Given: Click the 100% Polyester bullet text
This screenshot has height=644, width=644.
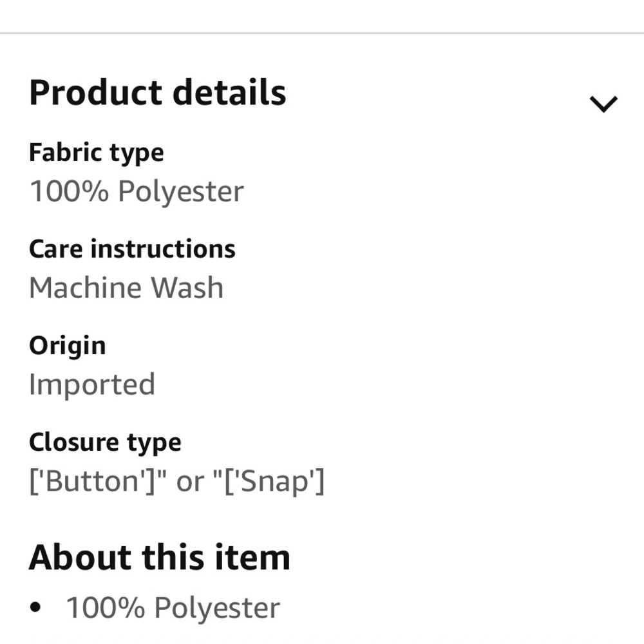Looking at the screenshot, I should click(173, 608).
